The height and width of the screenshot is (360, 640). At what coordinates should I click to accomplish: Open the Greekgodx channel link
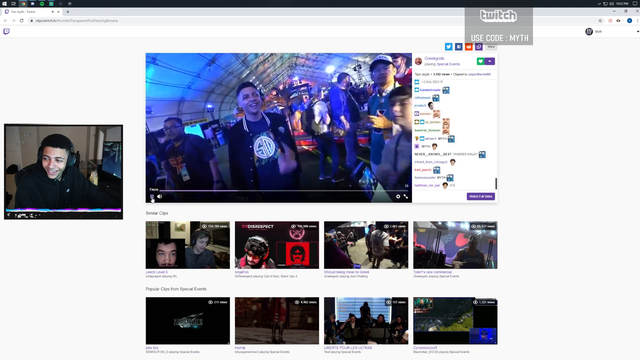click(434, 58)
